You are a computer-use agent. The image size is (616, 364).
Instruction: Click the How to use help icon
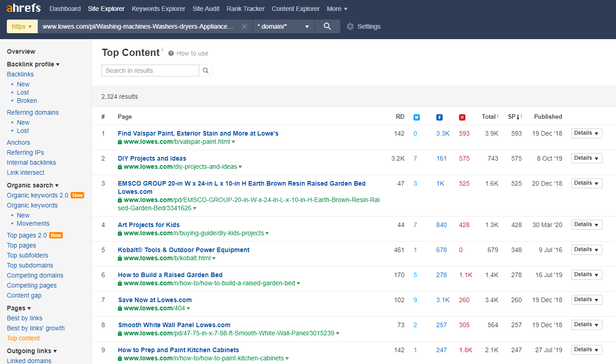coord(171,53)
